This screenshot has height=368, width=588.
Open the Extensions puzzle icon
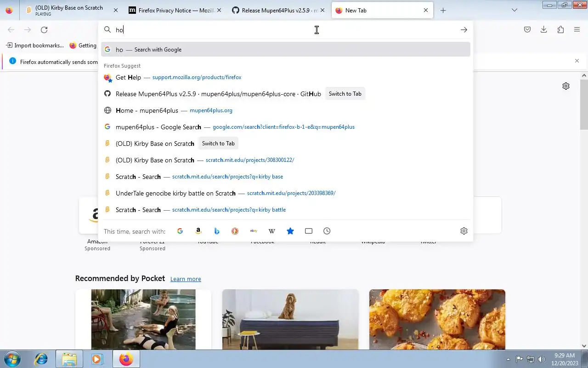[560, 30]
